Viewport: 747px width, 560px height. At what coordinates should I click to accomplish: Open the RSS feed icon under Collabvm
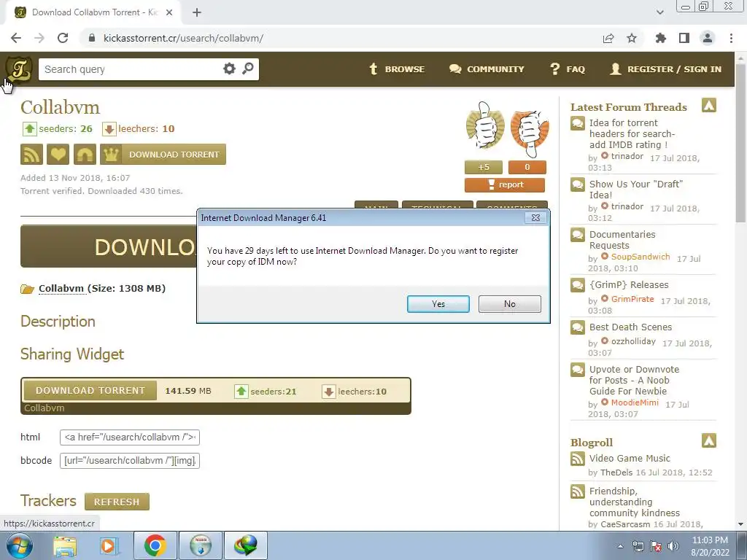coord(31,155)
